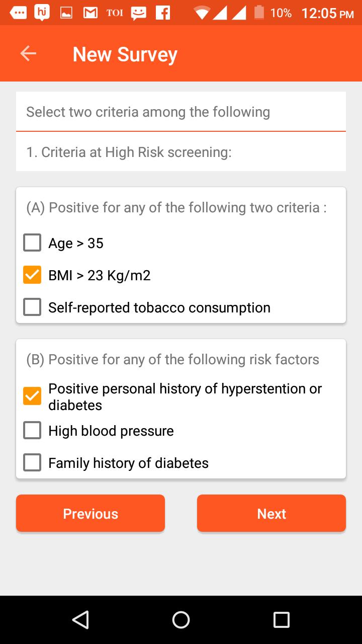Tap the gallery image notification icon
The width and height of the screenshot is (362, 644).
pyautogui.click(x=66, y=14)
